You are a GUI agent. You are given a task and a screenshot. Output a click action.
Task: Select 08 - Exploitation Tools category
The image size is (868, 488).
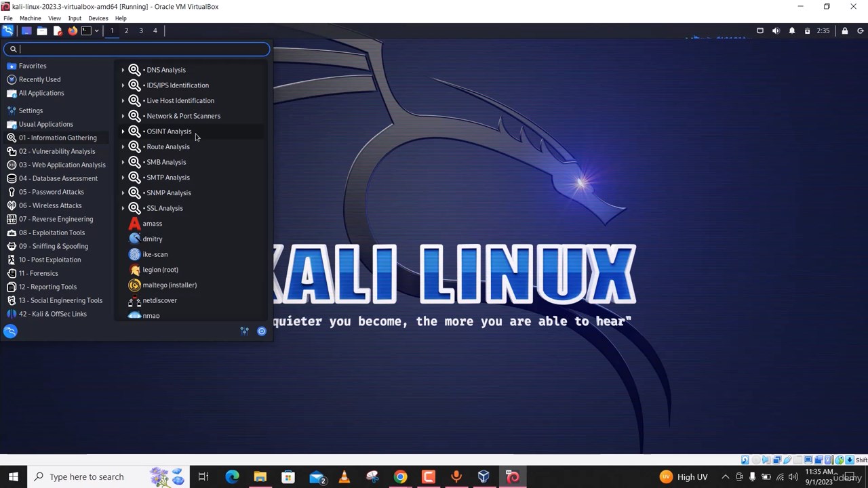tap(58, 232)
